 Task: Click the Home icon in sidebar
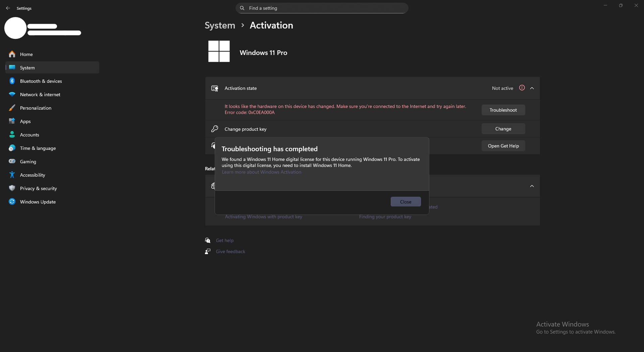coord(12,54)
